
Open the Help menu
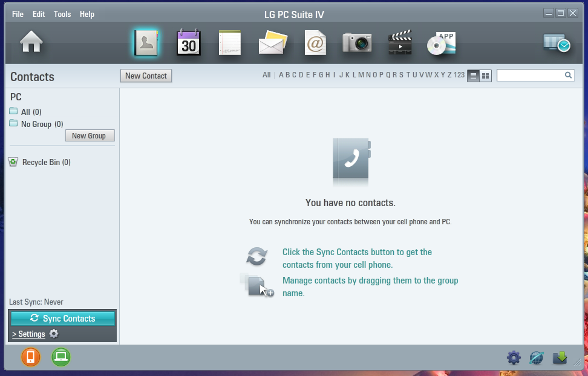87,15
